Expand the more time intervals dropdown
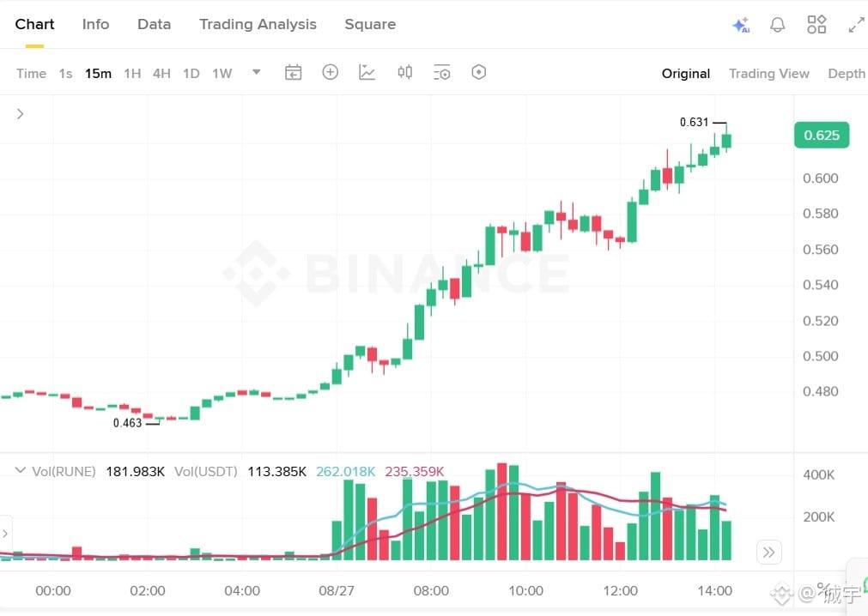Screen dimensions: 868x616 coord(257,72)
